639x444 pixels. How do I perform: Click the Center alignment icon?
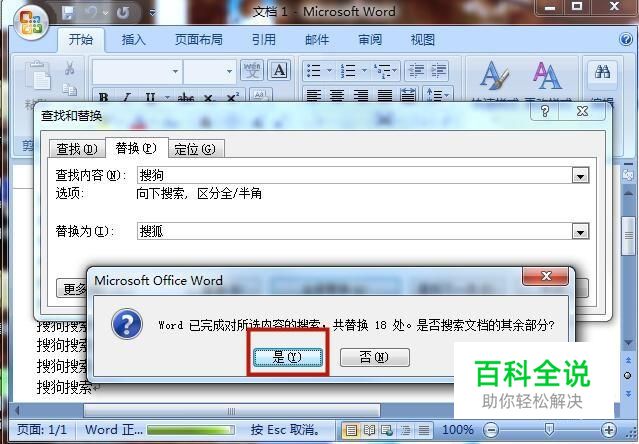[x=337, y=96]
